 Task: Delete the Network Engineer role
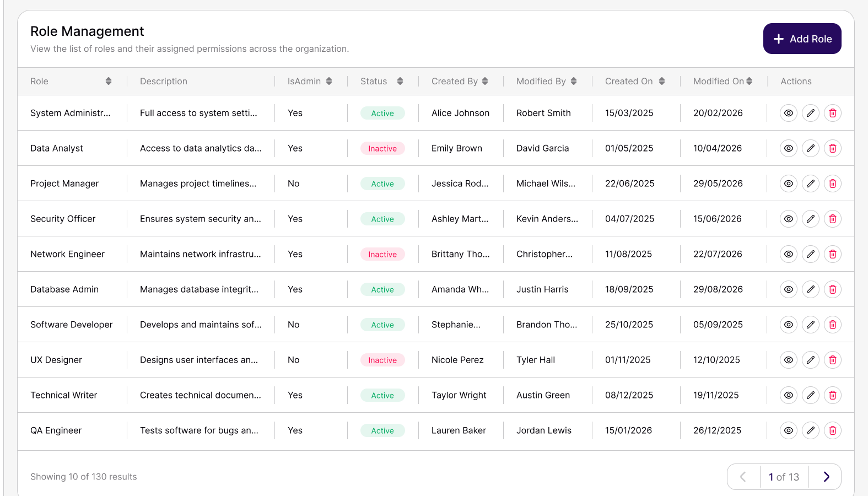point(833,254)
